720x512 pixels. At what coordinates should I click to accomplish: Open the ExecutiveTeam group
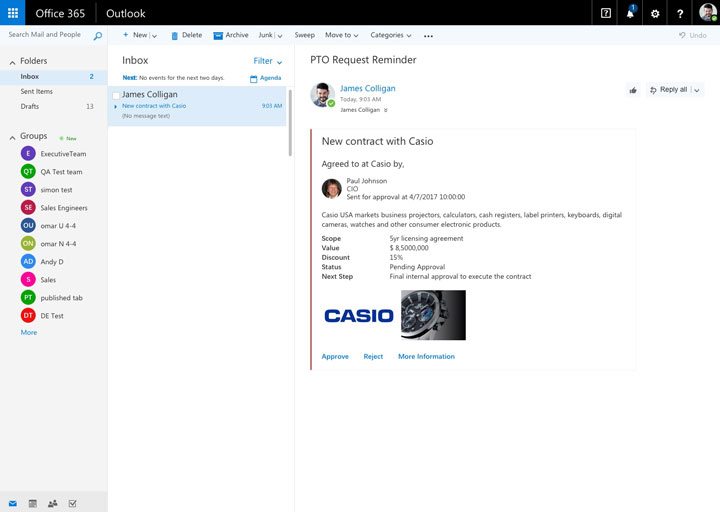[x=54, y=154]
